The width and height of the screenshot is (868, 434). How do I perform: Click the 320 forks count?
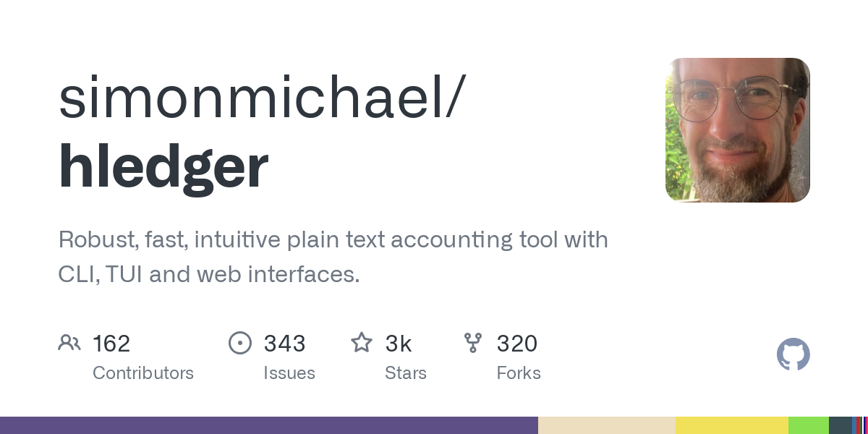[x=516, y=344]
